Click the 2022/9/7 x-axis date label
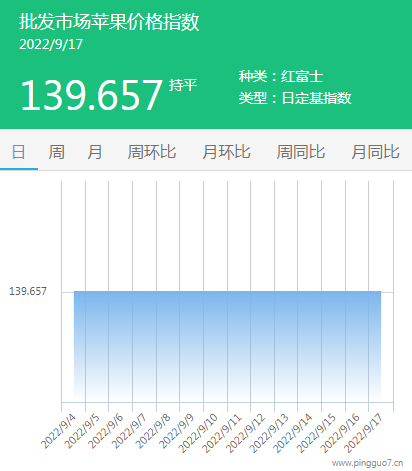The image size is (412, 471). (129, 431)
